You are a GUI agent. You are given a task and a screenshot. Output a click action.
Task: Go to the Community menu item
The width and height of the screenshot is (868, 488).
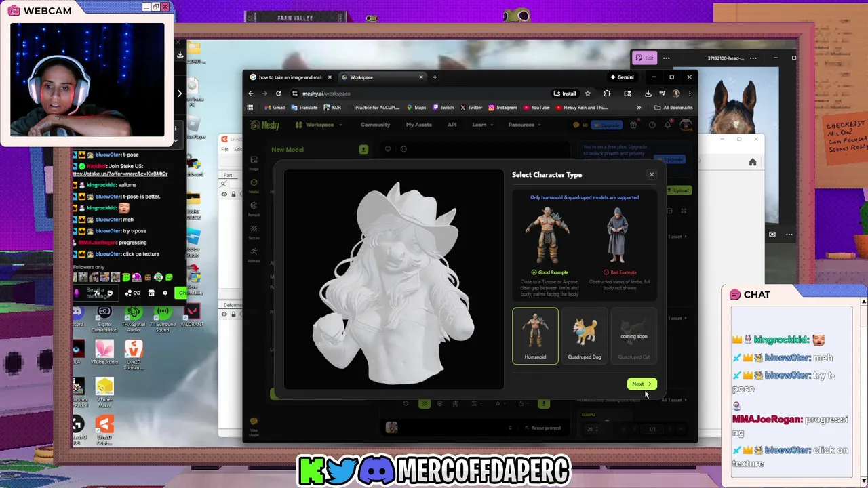[375, 125]
